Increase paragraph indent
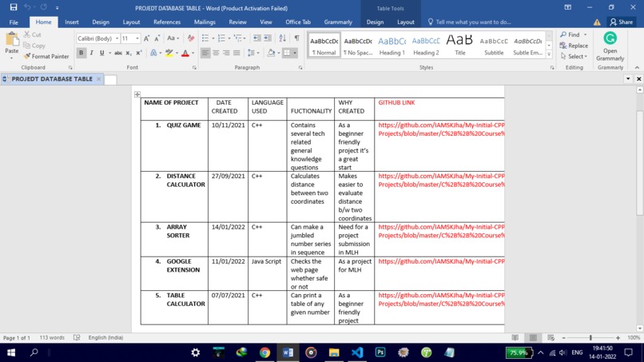 tap(268, 38)
